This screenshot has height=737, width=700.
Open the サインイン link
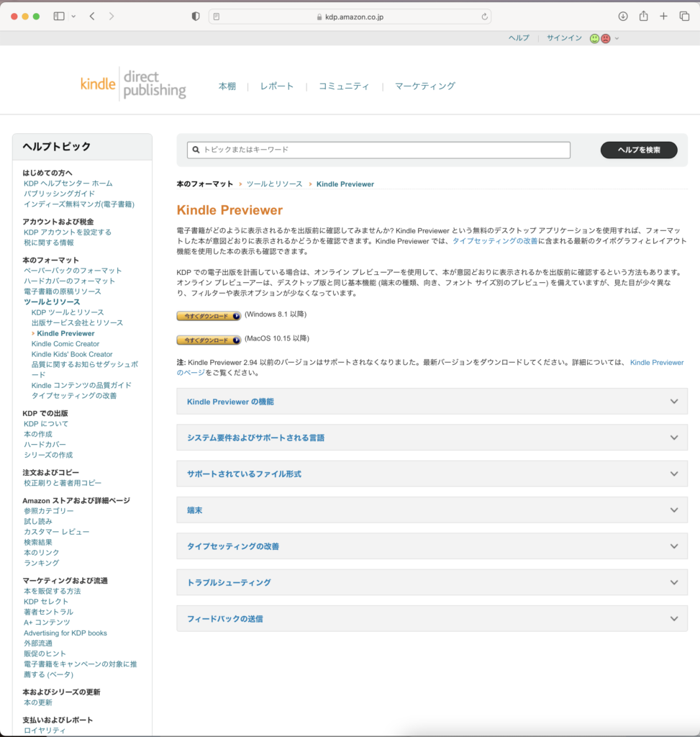tap(564, 38)
